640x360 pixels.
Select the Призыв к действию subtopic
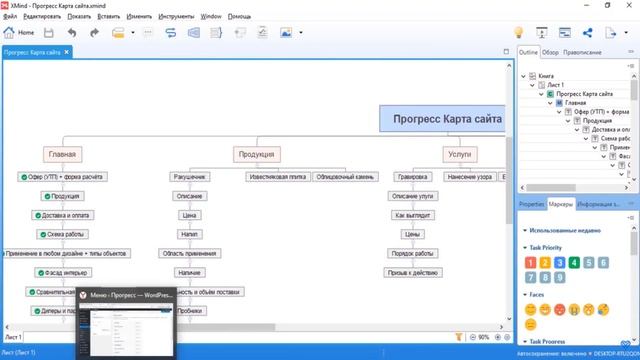click(413, 273)
